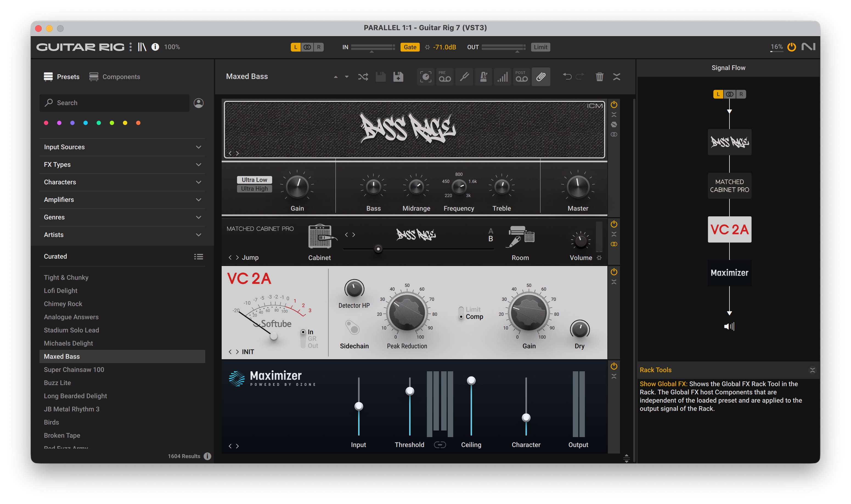The height and width of the screenshot is (504, 851).
Task: Toggle VC 2A power button
Action: (x=614, y=272)
